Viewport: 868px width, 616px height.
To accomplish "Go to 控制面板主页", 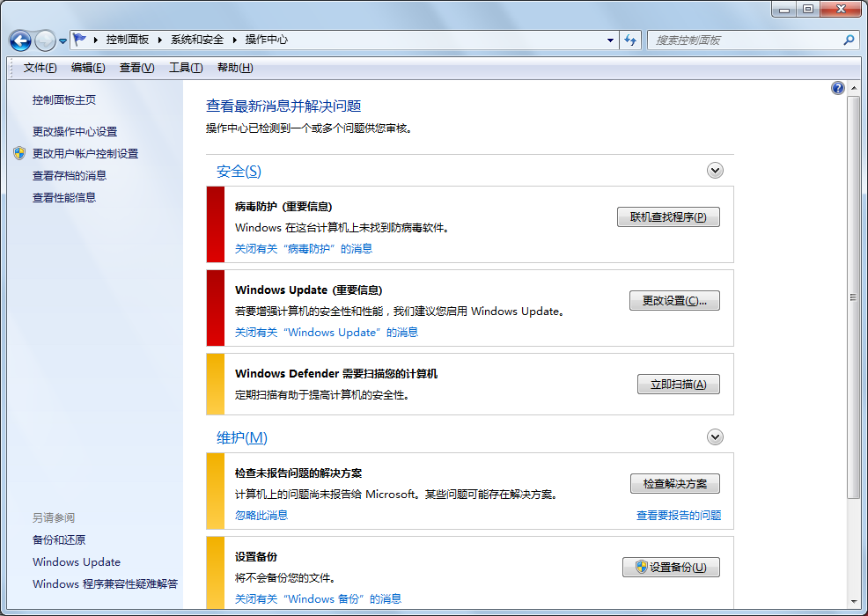I will (x=64, y=99).
